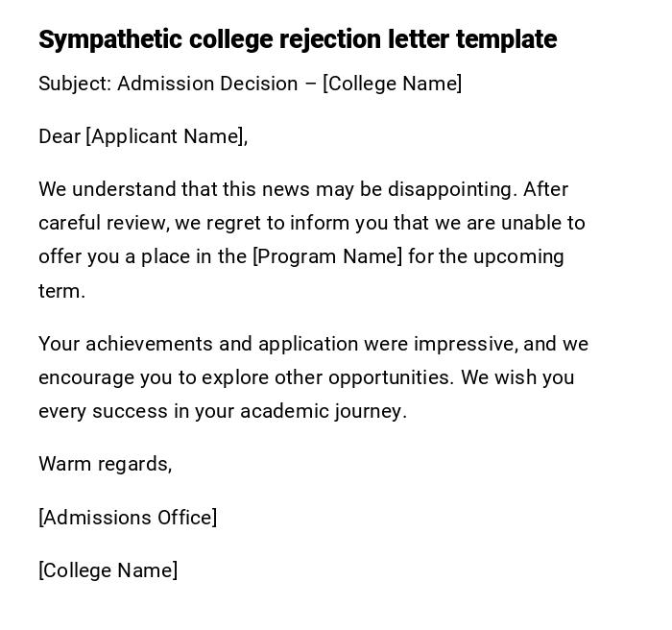The image size is (672, 630).
Task: Click the "Dear" salutation word
Action: click(x=60, y=136)
